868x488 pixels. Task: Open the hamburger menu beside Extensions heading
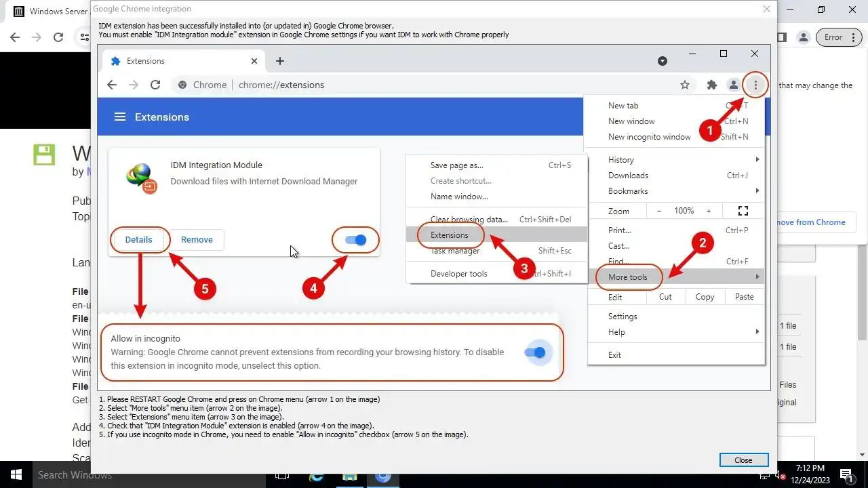(120, 117)
